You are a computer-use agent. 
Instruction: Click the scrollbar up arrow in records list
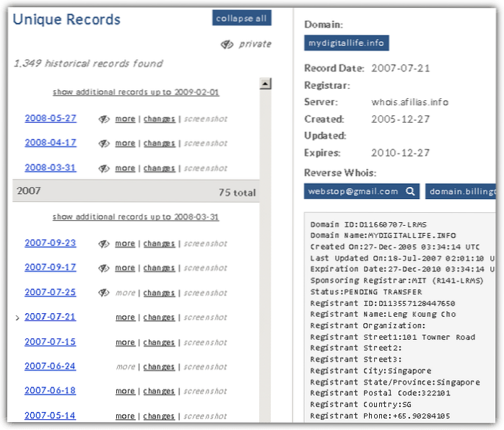click(x=265, y=84)
